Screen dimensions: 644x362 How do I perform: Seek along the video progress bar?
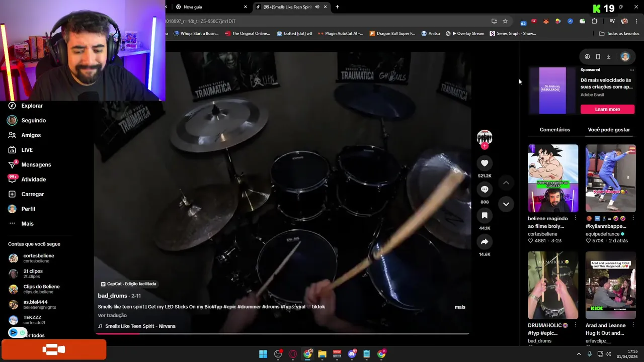click(x=282, y=333)
